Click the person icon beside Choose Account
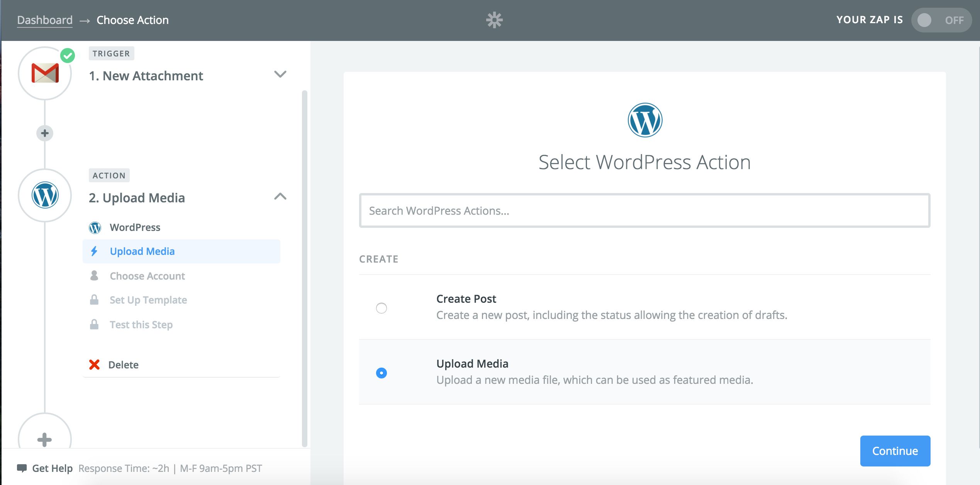Image resolution: width=980 pixels, height=485 pixels. coord(94,276)
